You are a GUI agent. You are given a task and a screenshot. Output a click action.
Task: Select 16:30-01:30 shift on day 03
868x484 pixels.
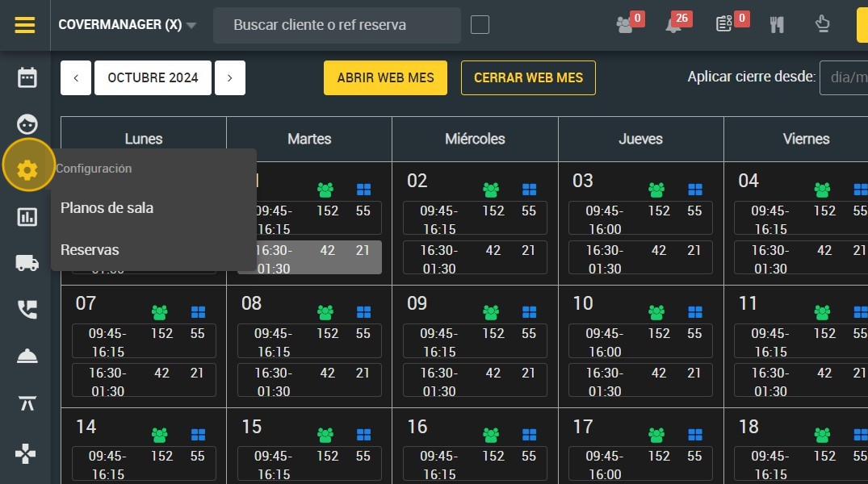640,258
